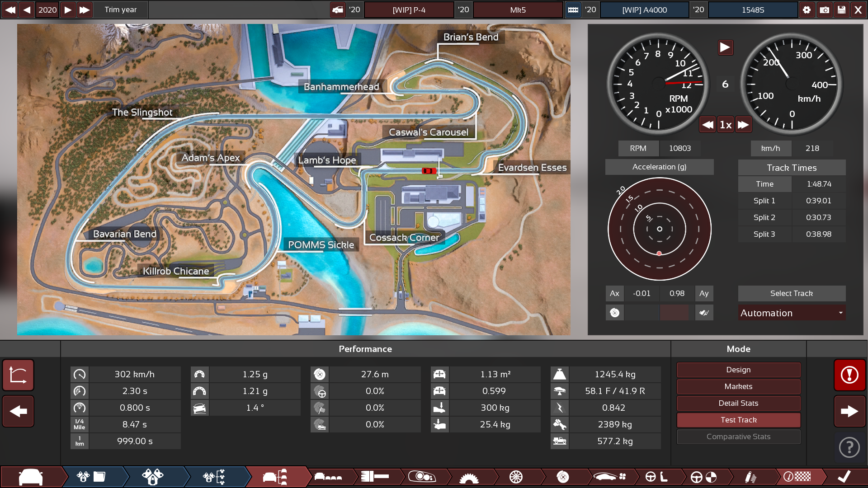
Task: Take a screenshot with the camera icon
Action: point(825,9)
